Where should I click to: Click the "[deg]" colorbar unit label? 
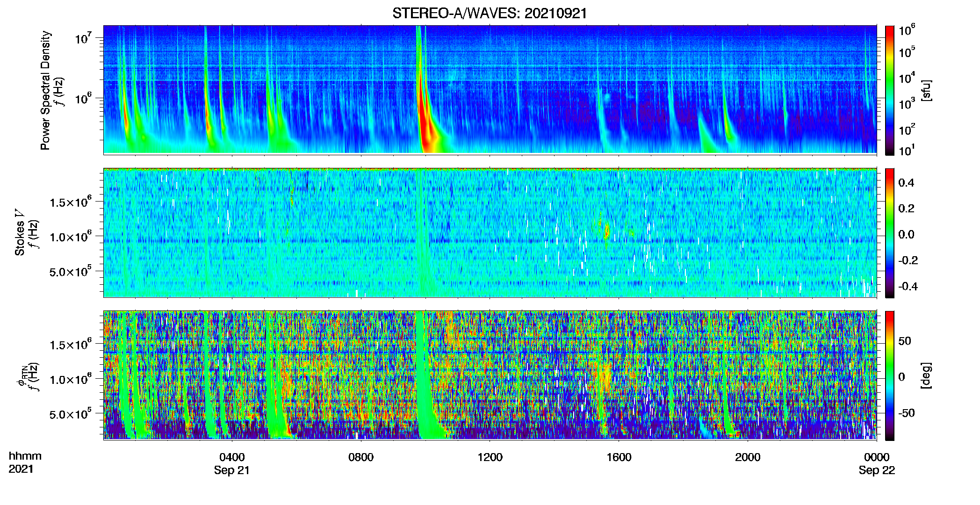click(926, 375)
